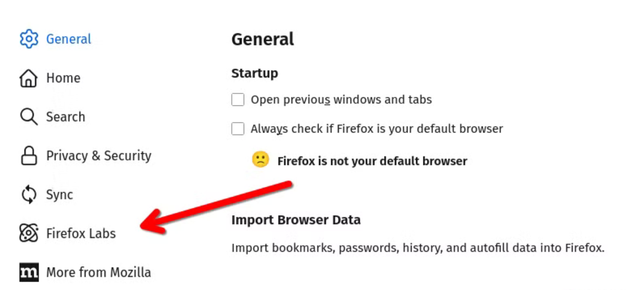The image size is (644, 301).
Task: Click the General gear icon in sidebar
Action: point(29,39)
